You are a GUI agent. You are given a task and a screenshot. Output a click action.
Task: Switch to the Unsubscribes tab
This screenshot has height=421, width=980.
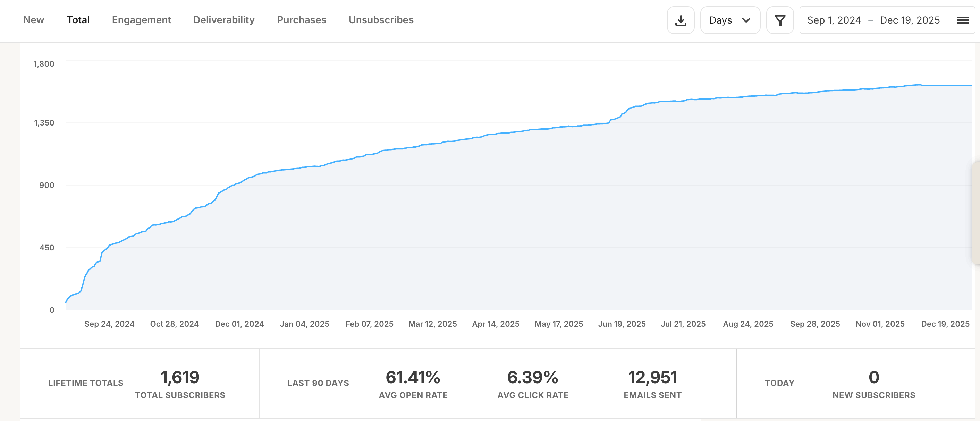click(381, 20)
